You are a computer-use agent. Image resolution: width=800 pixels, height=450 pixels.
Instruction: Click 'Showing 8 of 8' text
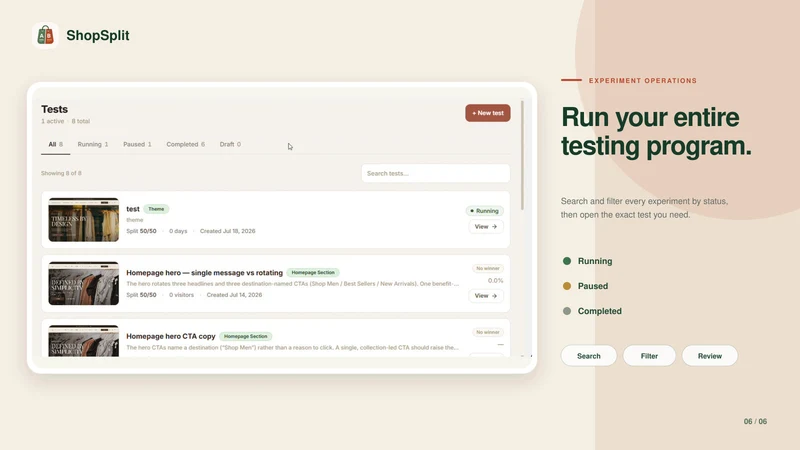61,173
